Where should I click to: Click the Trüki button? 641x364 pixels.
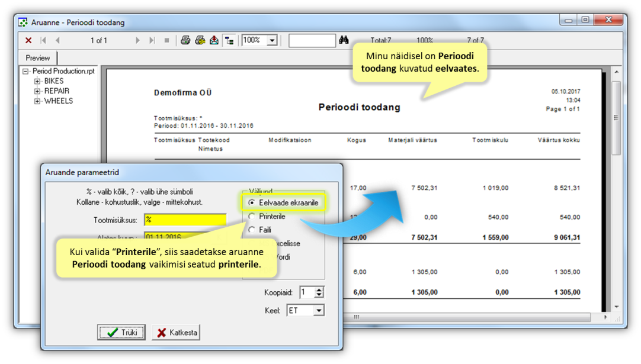[121, 332]
